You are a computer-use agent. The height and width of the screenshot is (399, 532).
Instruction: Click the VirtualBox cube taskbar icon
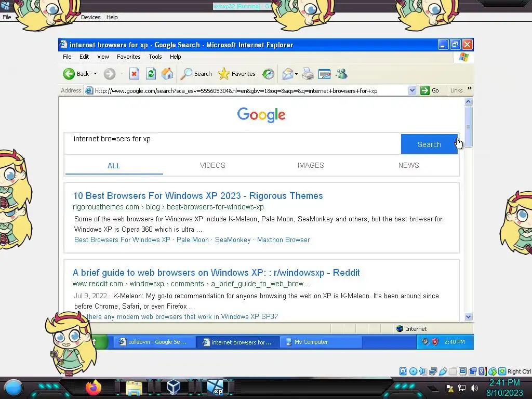[174, 388]
